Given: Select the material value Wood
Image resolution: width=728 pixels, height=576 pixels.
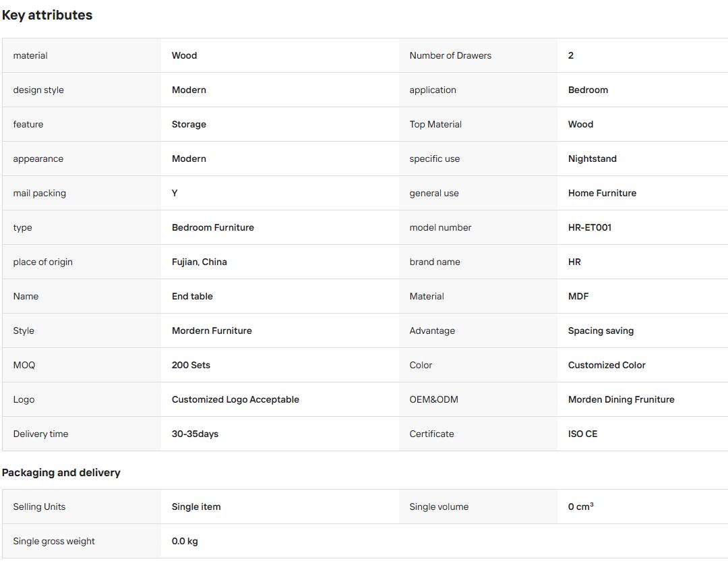Looking at the screenshot, I should click(184, 55).
